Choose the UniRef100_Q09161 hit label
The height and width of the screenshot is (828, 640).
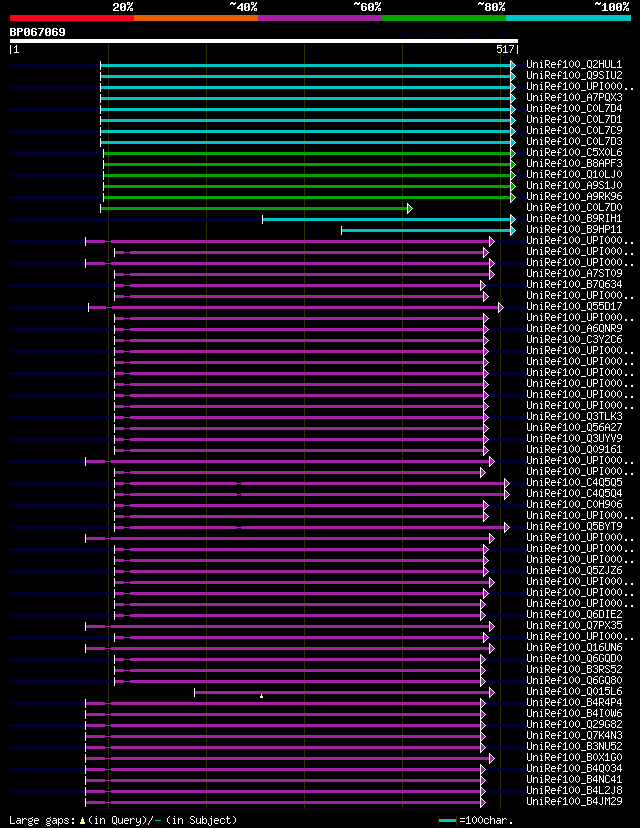574,449
